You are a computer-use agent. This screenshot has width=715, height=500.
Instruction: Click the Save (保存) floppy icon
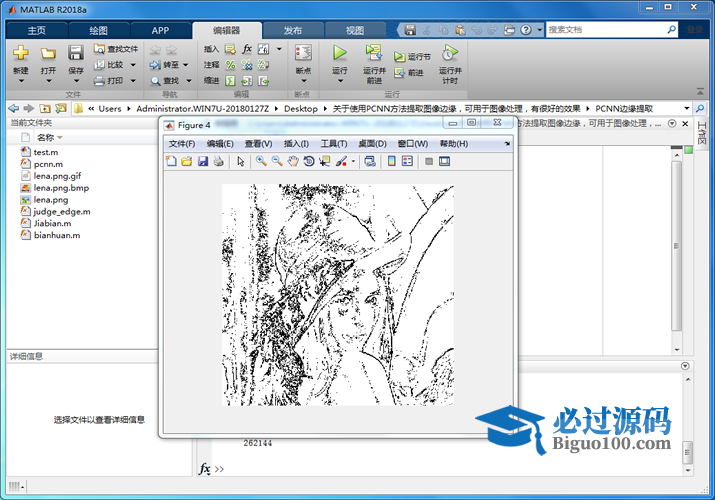pos(76,53)
